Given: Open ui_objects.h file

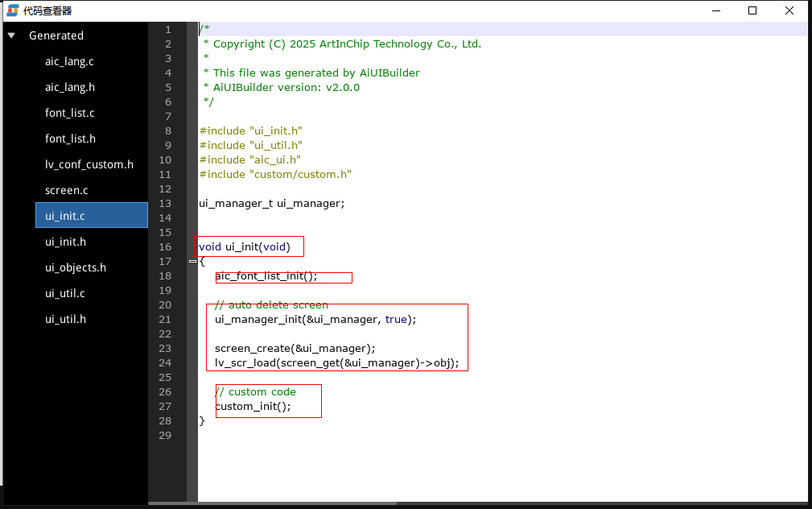Looking at the screenshot, I should (x=76, y=267).
